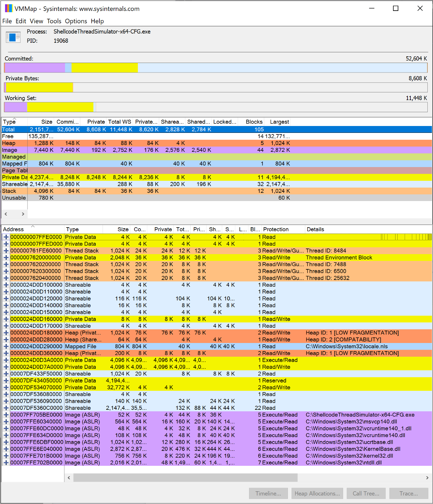The image size is (433, 504).
Task: Expand the Thread ID 8484 stack row
Action: click(6, 251)
